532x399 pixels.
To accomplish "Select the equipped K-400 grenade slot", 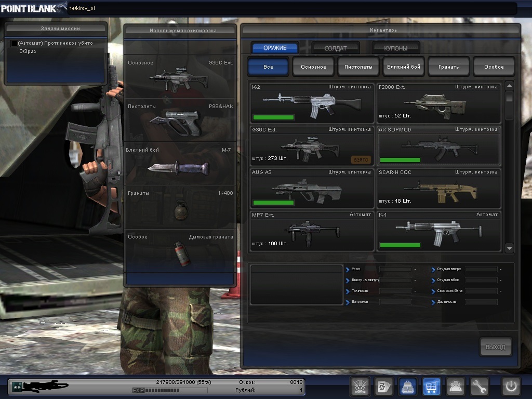I will (x=180, y=207).
